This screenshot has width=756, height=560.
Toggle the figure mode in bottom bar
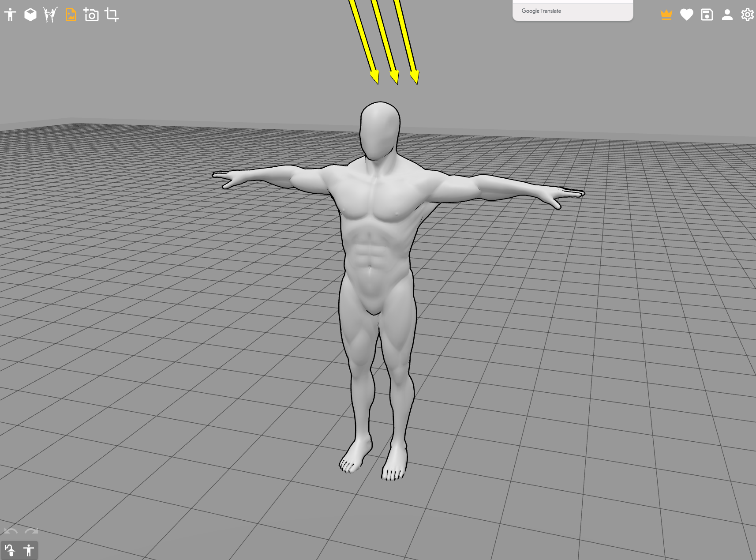pos(29,550)
